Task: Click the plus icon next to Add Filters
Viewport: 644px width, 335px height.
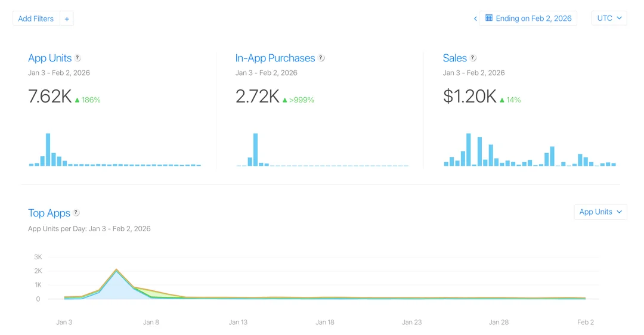Action: tap(67, 19)
